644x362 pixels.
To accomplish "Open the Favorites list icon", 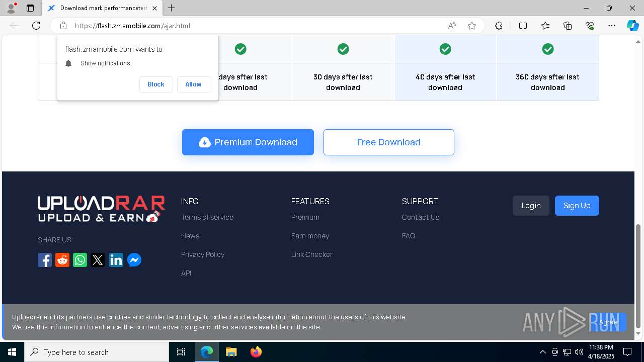I will [545, 26].
